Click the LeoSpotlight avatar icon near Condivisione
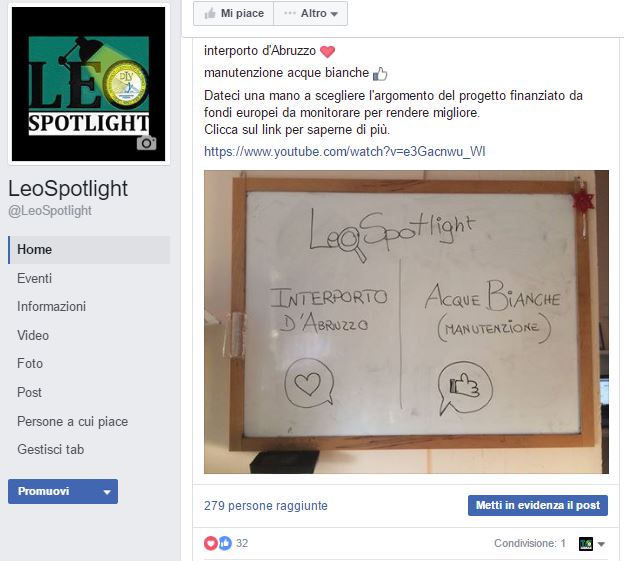The height and width of the screenshot is (561, 624). 586,543
